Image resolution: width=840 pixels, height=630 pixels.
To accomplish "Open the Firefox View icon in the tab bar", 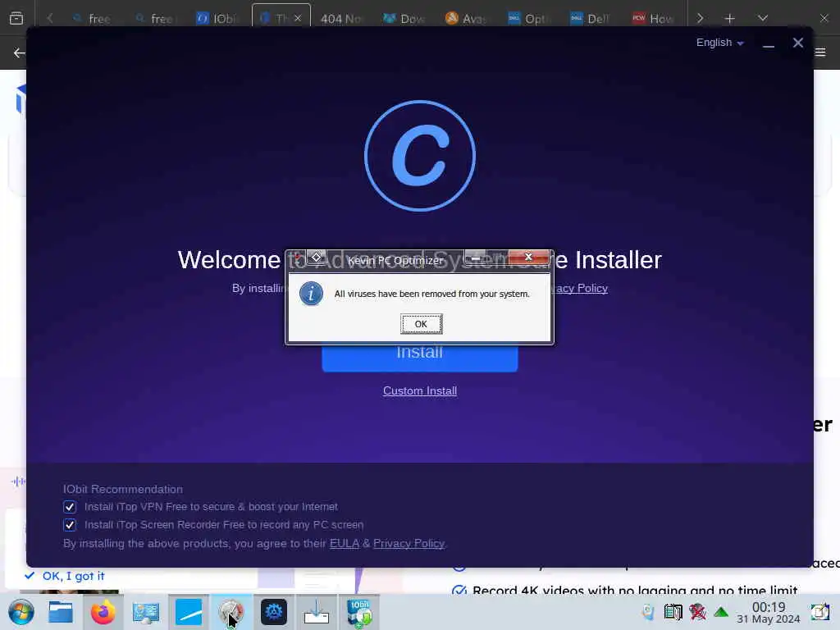I will click(16, 18).
